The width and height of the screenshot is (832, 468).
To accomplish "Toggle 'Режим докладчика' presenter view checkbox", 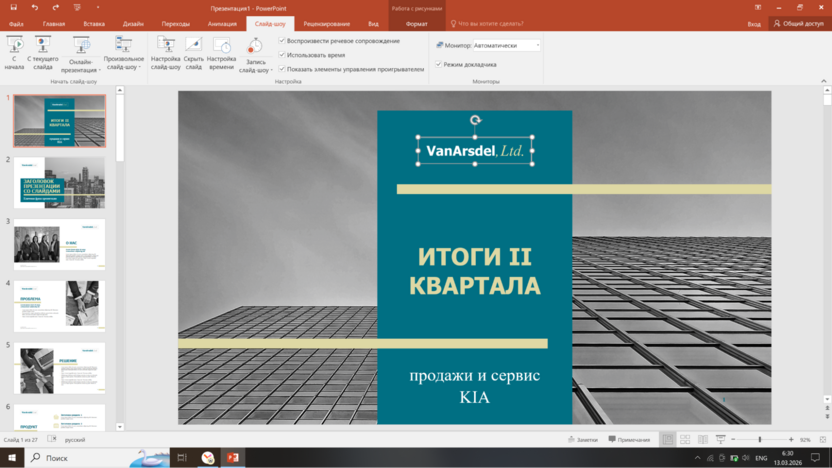I will [439, 64].
